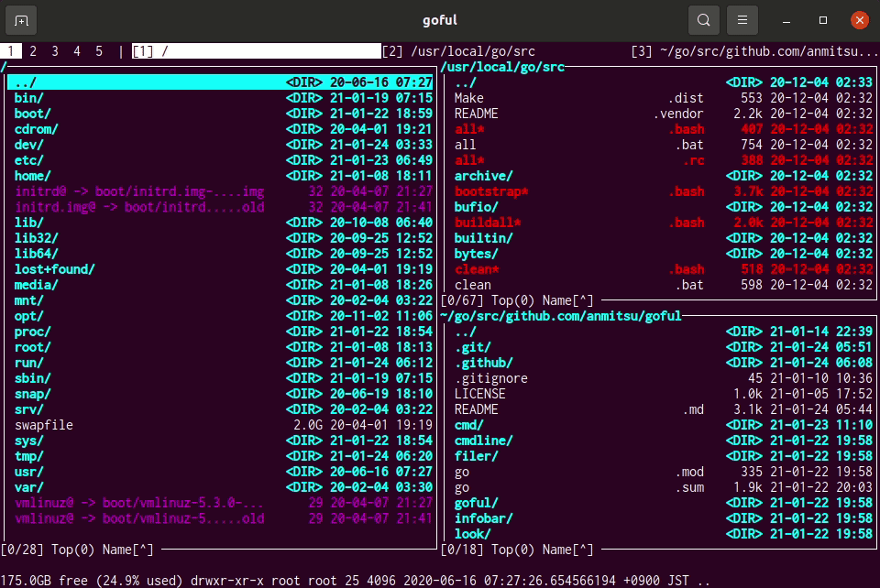The height and width of the screenshot is (588, 880).
Task: Open the bufio/ directory
Action: click(664, 207)
